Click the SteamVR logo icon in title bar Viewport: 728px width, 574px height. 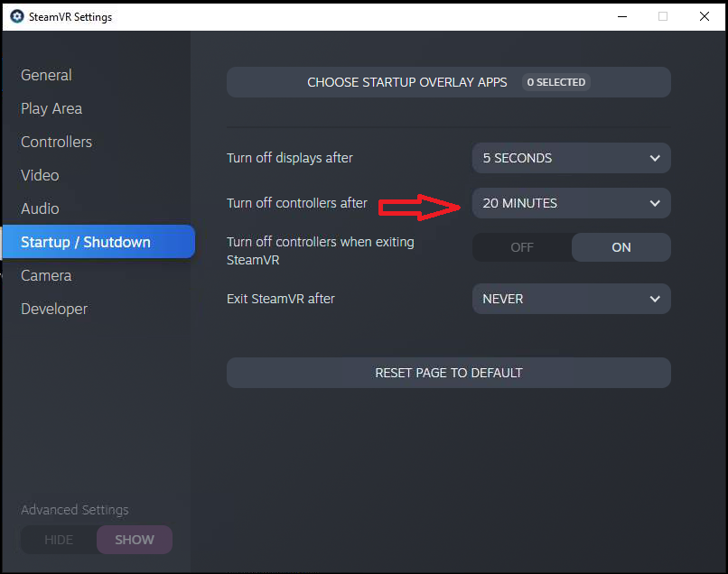16,16
